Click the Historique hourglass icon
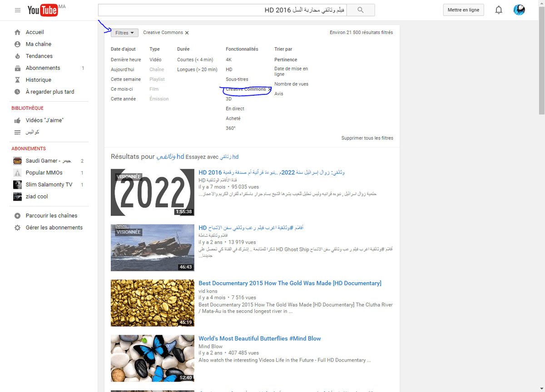The width and height of the screenshot is (545, 392). [x=17, y=80]
